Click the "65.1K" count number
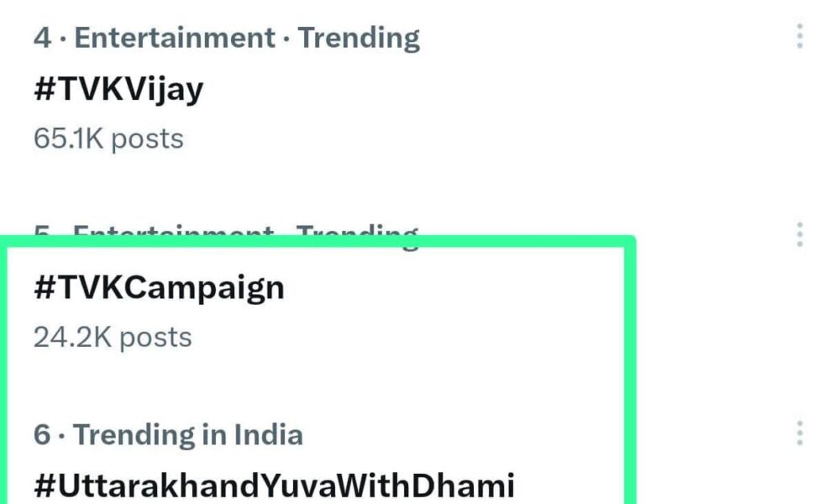The height and width of the screenshot is (504, 840). (68, 138)
